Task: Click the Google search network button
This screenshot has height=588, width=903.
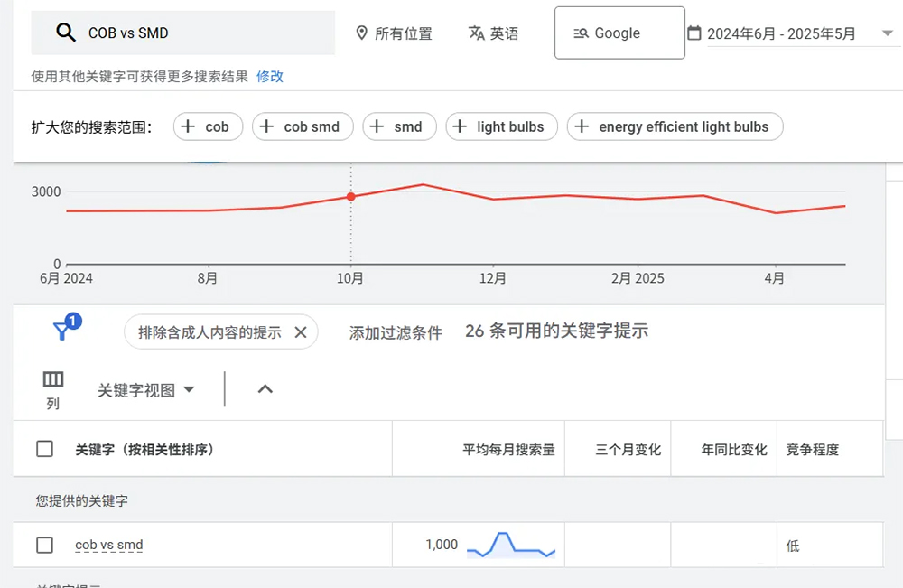Action: 619,33
